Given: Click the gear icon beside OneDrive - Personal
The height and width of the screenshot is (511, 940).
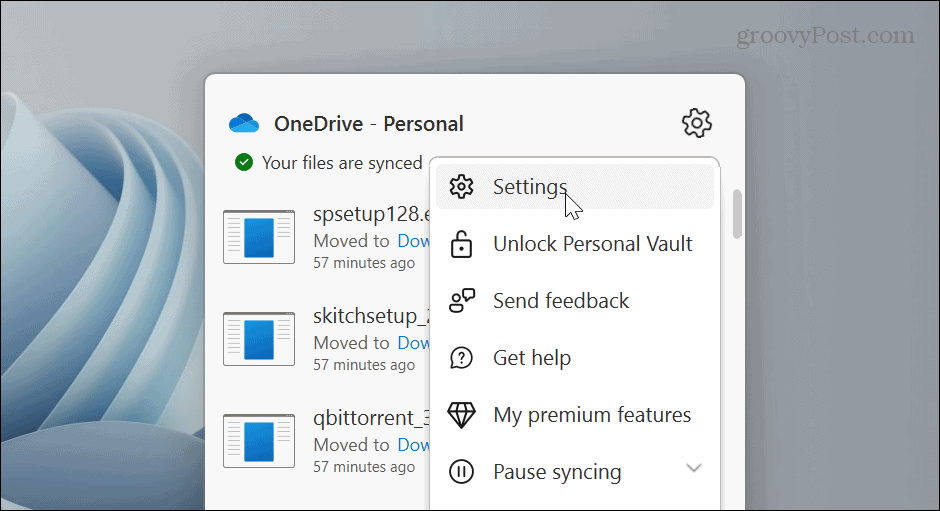Looking at the screenshot, I should (x=697, y=123).
